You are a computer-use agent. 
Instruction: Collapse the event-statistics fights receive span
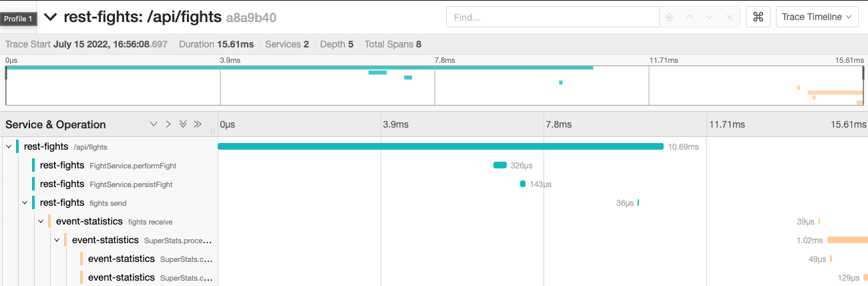click(x=41, y=221)
